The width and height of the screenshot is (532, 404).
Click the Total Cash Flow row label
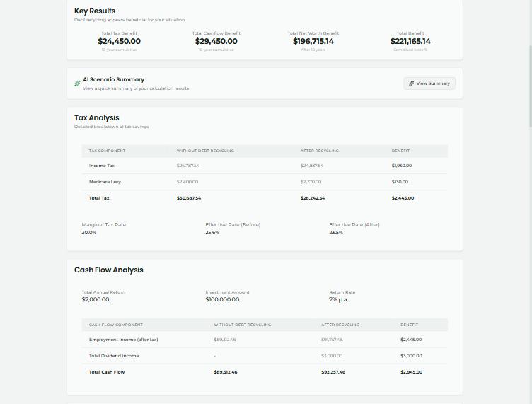click(x=107, y=372)
